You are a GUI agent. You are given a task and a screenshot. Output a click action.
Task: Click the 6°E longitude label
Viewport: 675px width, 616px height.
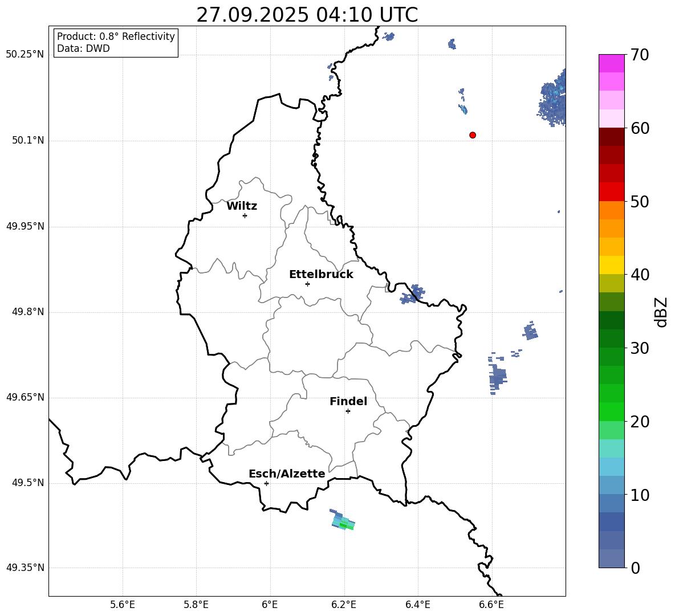[270, 605]
